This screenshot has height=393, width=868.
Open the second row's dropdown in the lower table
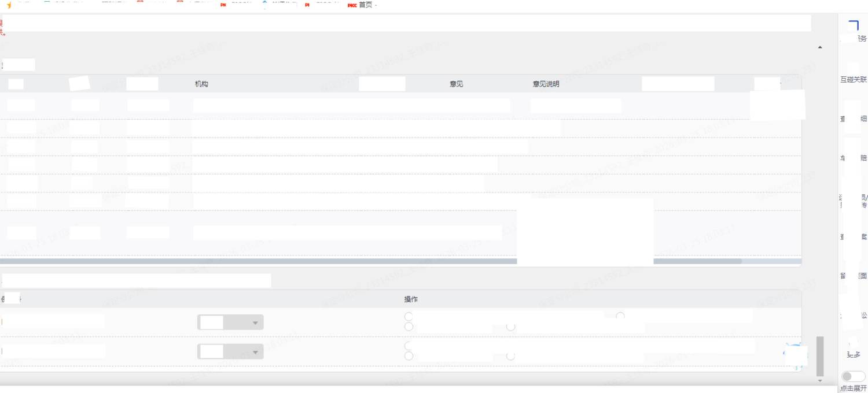[x=230, y=351]
